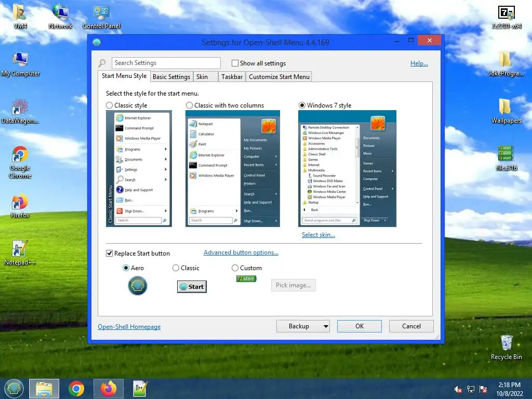Image resolution: width=532 pixels, height=399 pixels.
Task: Click the taskbar clock showing 2:18 PM
Action: point(510,389)
